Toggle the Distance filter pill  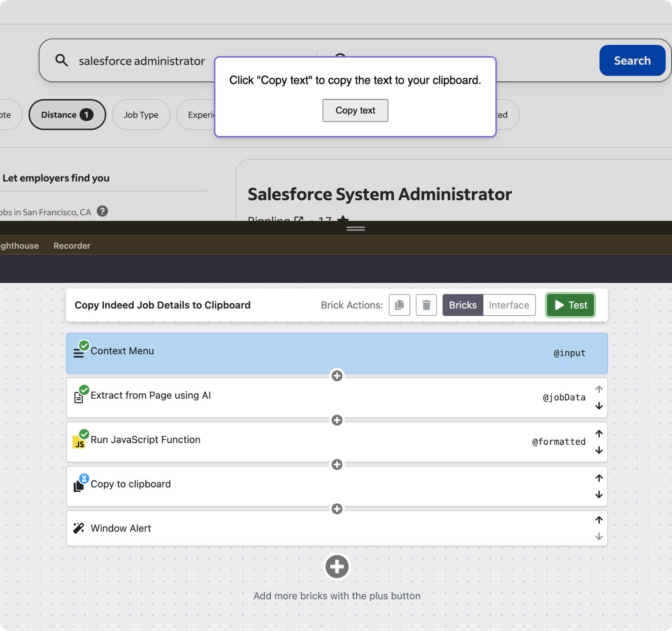coord(67,115)
